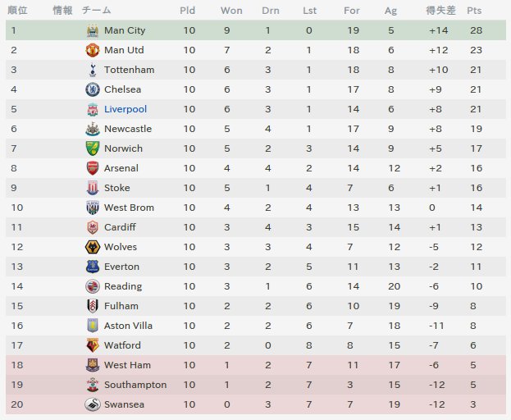This screenshot has height=420, width=511.
Task: Click the Pld column header
Action: 187,11
